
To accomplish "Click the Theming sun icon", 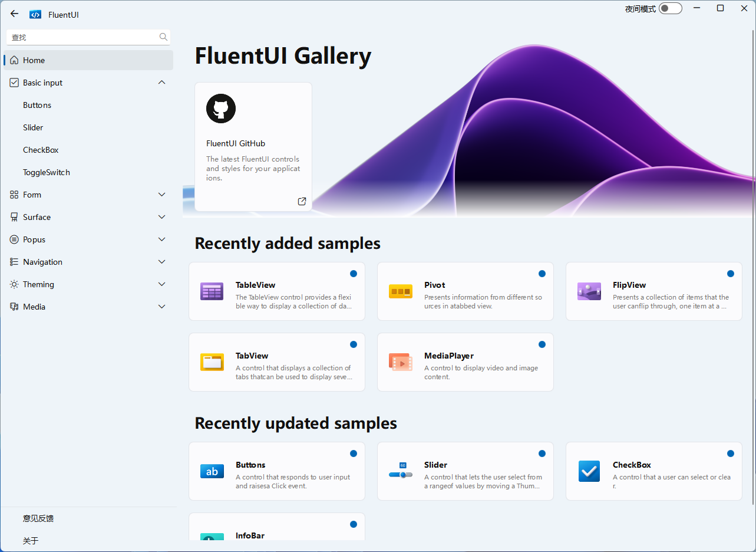I will [14, 284].
